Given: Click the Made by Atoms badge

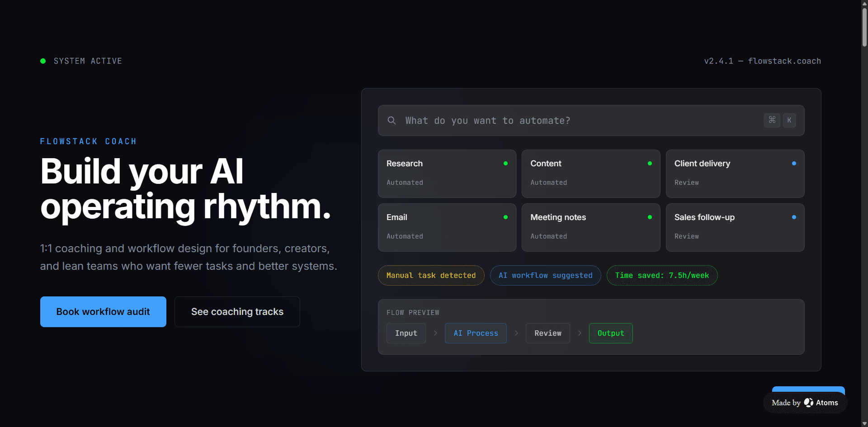Looking at the screenshot, I should (x=805, y=403).
